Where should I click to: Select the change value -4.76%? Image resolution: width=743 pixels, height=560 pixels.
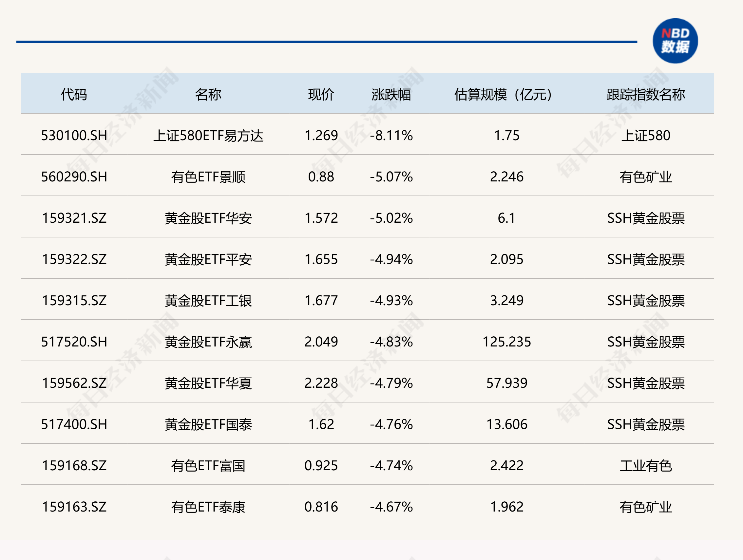pyautogui.click(x=391, y=425)
